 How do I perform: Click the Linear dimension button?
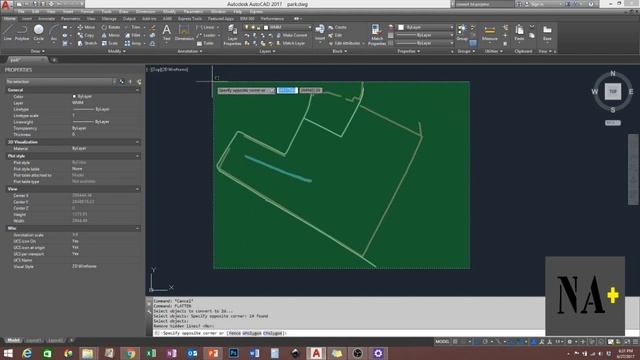point(206,27)
